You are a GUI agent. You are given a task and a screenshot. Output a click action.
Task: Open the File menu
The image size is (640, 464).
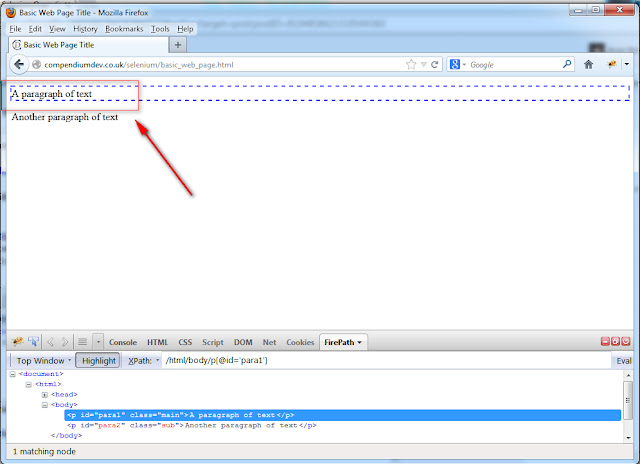point(15,29)
